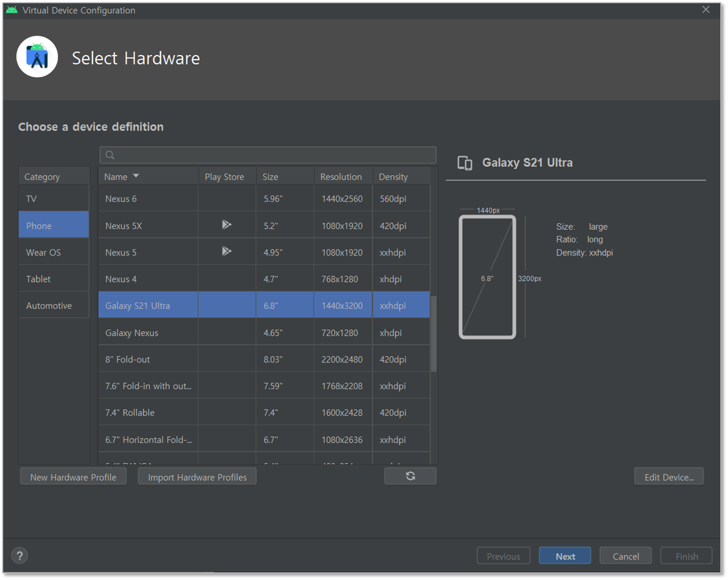Image resolution: width=728 pixels, height=580 pixels.
Task: Click the 2200x2480 resolution cell
Action: (342, 359)
